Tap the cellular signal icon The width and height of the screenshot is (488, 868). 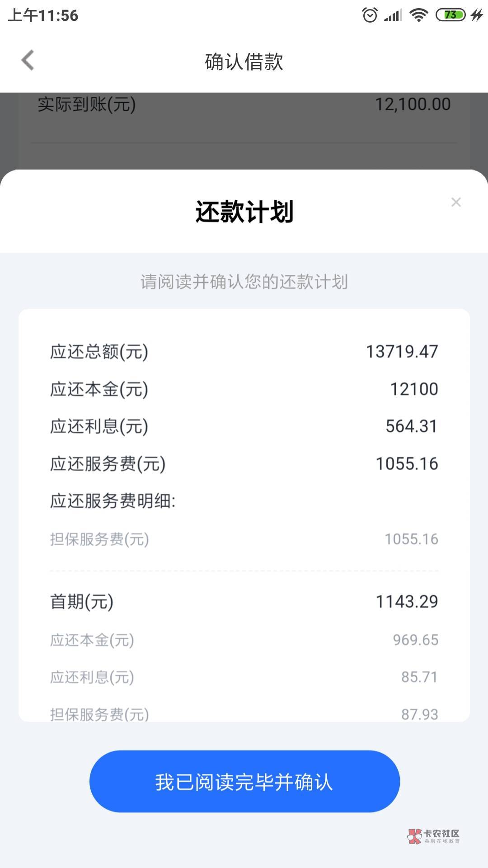(393, 15)
